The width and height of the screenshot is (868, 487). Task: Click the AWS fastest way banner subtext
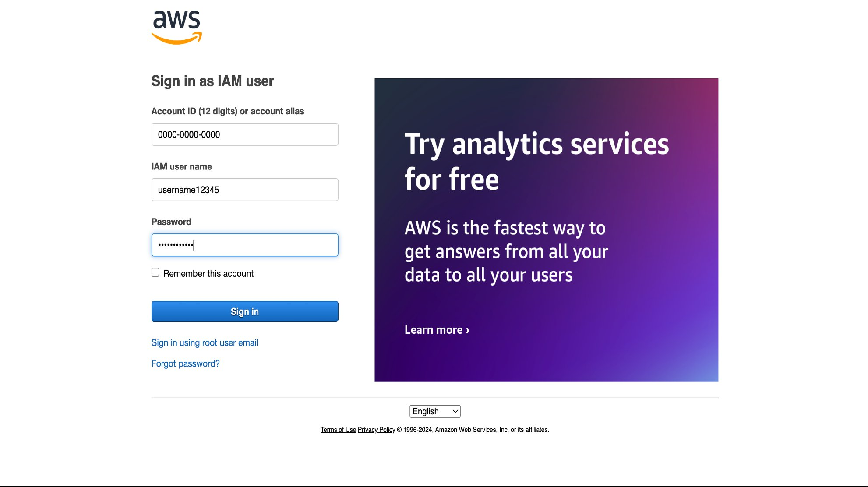pyautogui.click(x=506, y=251)
